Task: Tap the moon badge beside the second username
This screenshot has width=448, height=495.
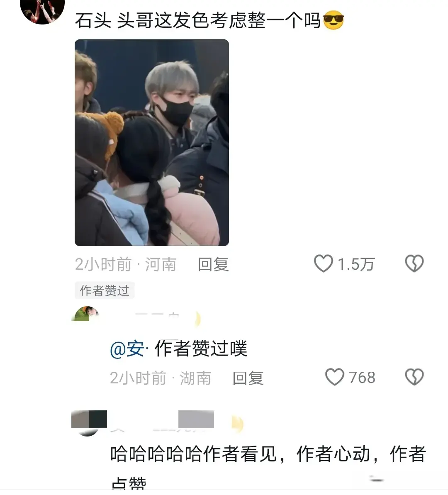Action: tap(197, 319)
